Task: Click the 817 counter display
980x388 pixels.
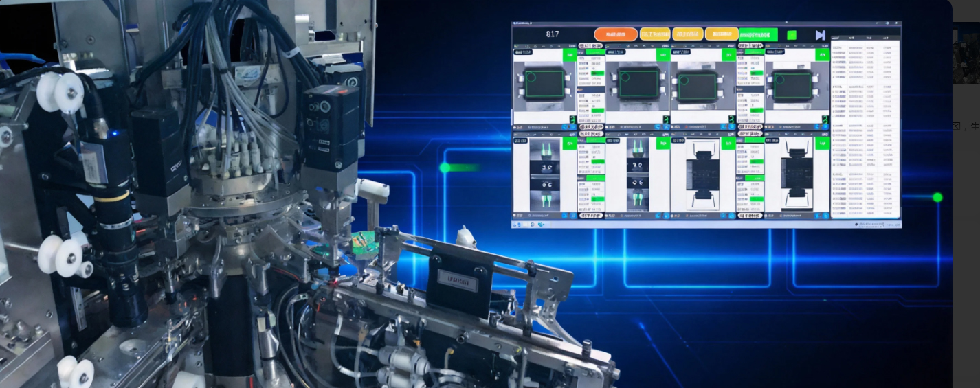Action: click(553, 34)
